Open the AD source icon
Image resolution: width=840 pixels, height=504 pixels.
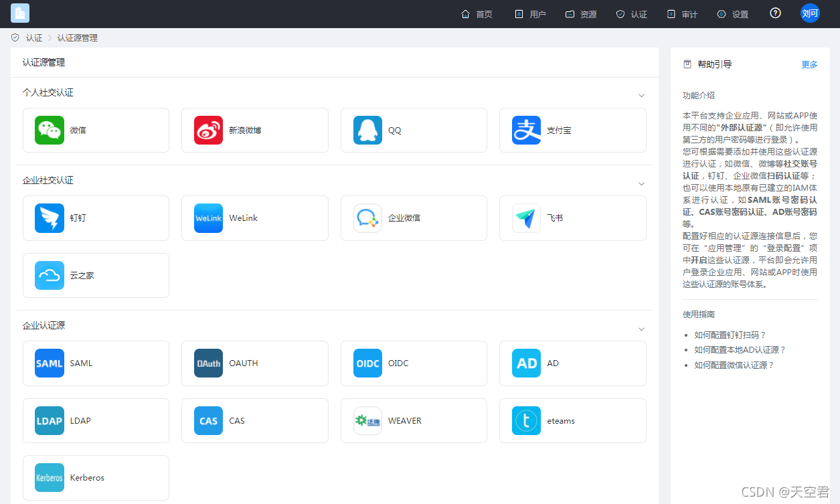coord(526,363)
